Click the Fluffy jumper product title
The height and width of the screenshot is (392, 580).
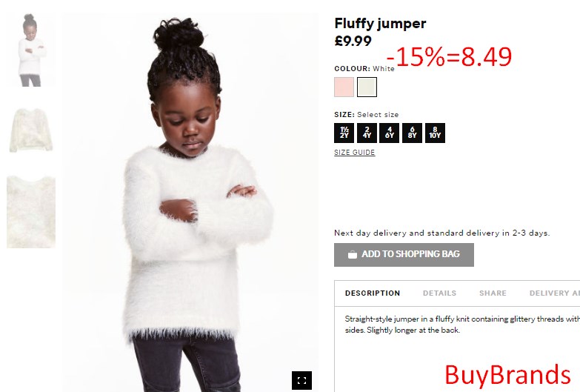[380, 23]
